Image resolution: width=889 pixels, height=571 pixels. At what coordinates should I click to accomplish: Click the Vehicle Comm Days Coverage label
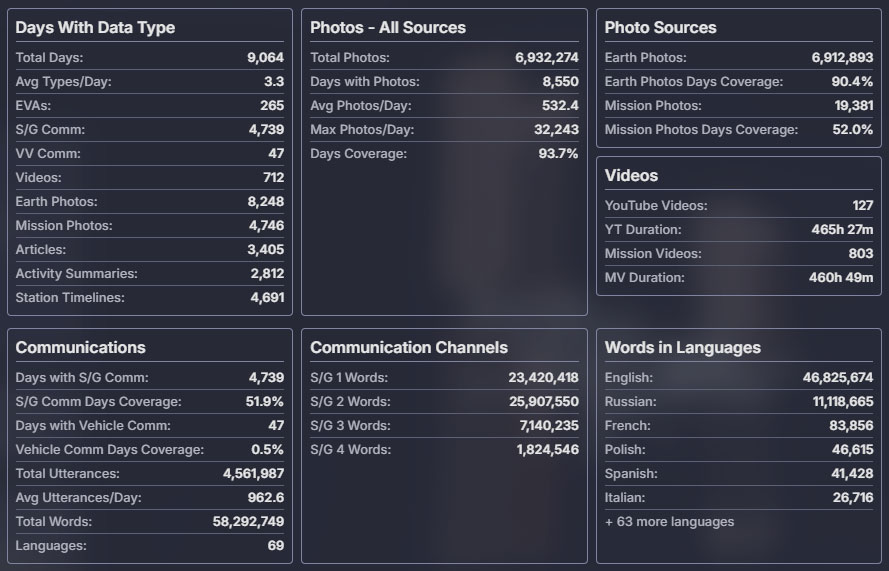[x=110, y=450]
